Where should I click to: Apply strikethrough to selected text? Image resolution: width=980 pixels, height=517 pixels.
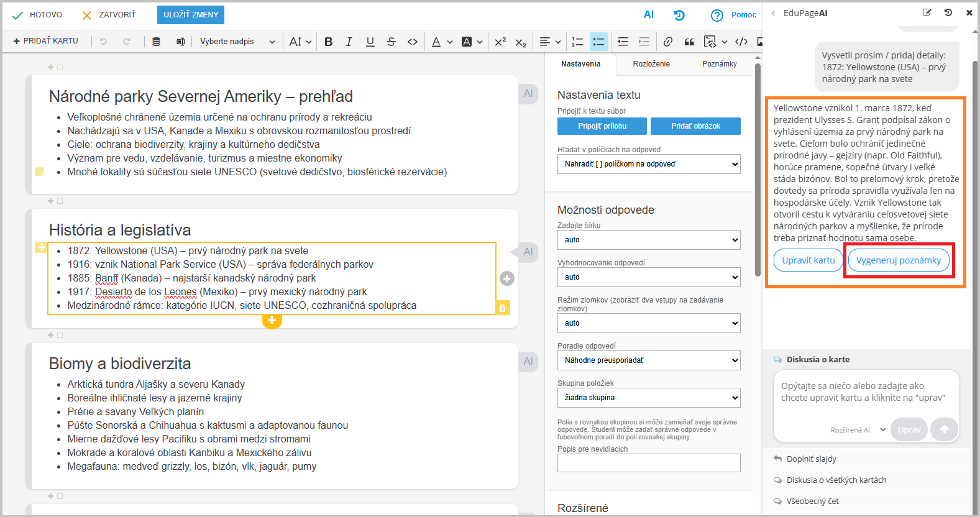(391, 42)
